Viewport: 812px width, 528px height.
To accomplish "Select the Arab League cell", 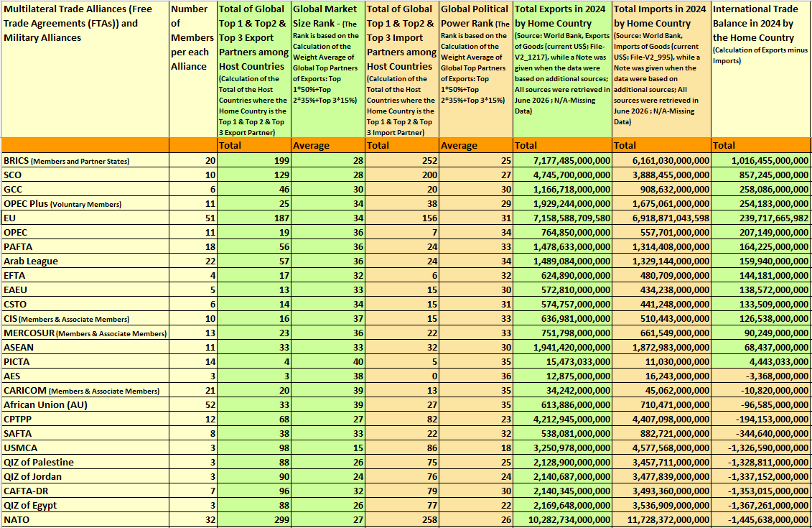I will tap(85, 261).
